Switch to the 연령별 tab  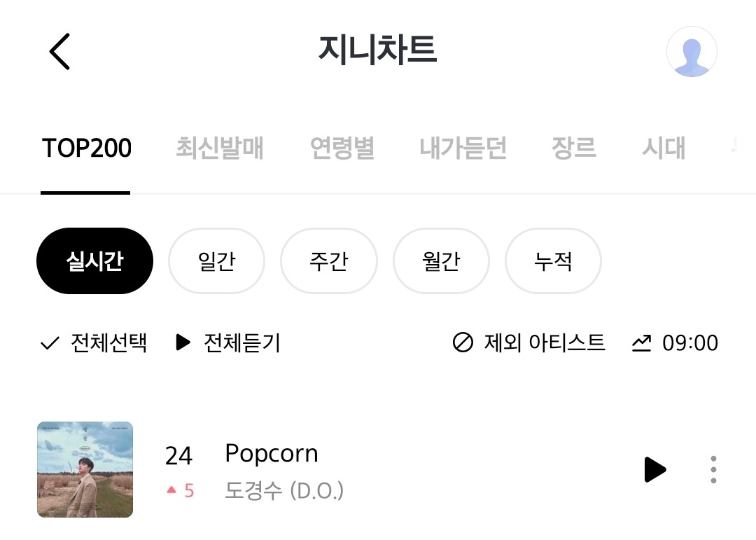pyautogui.click(x=342, y=148)
